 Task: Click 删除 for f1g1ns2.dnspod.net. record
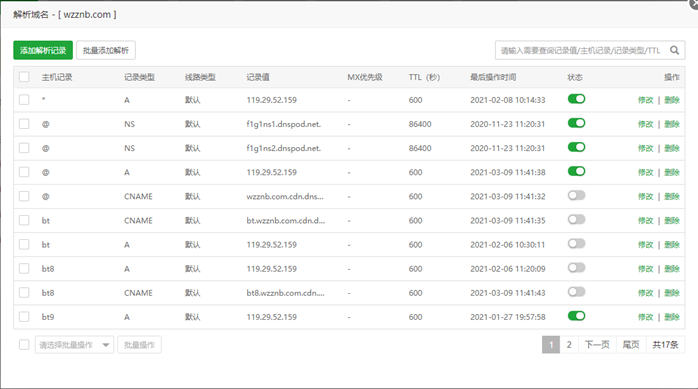[672, 148]
